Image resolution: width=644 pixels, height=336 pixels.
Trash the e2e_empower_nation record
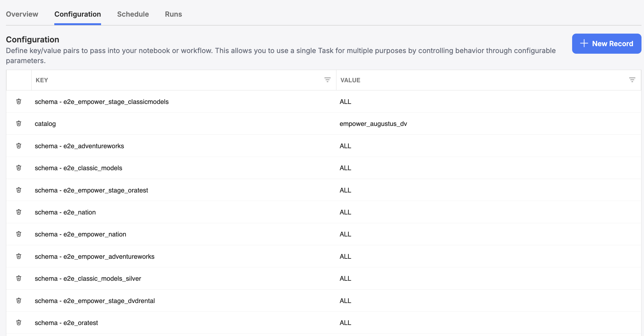19,234
